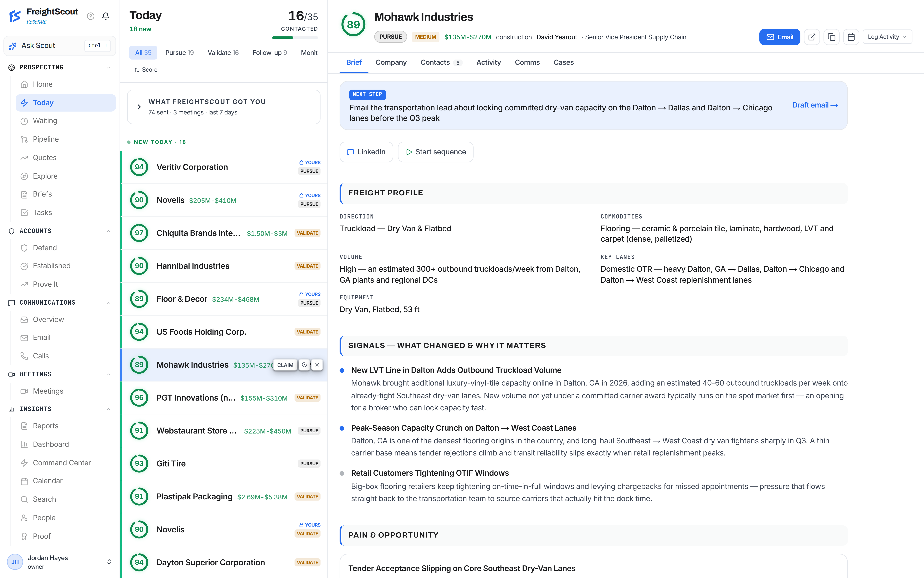924x578 pixels.
Task: Click the blue Email button
Action: tap(779, 37)
